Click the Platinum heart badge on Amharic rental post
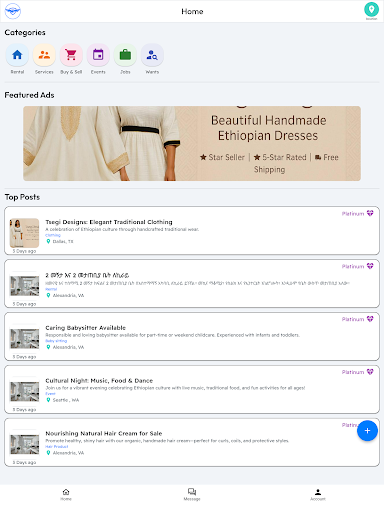Screen dimensions: 384x512 pos(370,266)
